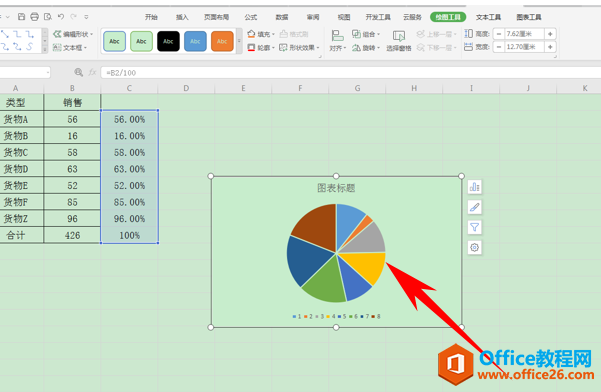Click the Print icon

point(34,16)
